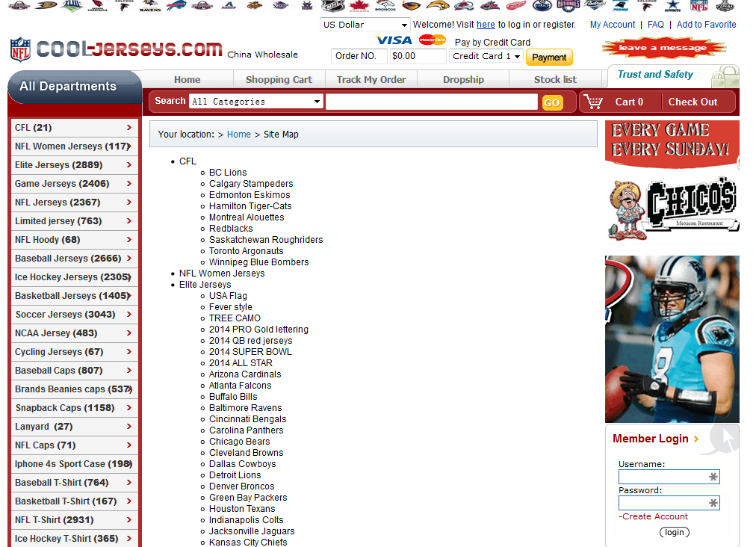
Task: Expand the NFL Caps (71) arrow
Action: tap(129, 445)
